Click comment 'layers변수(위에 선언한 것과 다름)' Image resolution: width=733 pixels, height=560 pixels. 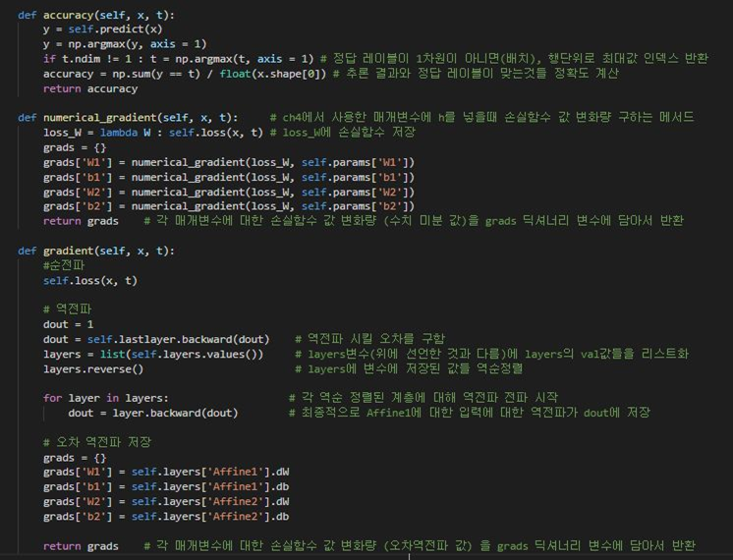tap(492, 354)
